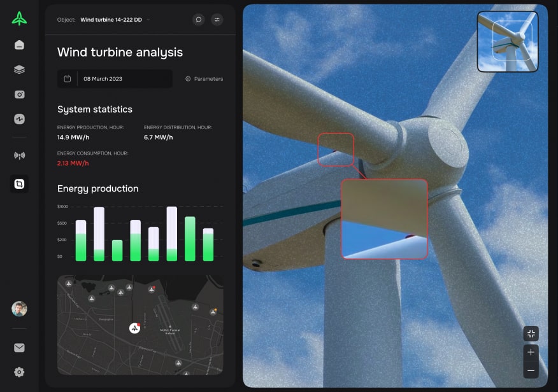This screenshot has height=392, width=558.
Task: Open chat via the speech bubble icon
Action: [x=198, y=20]
